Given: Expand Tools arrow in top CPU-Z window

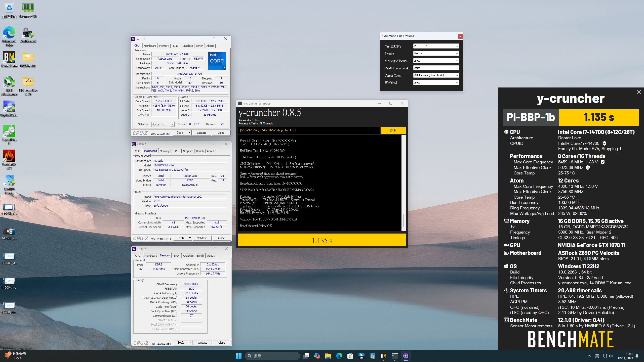Looking at the screenshot, I should click(189, 133).
